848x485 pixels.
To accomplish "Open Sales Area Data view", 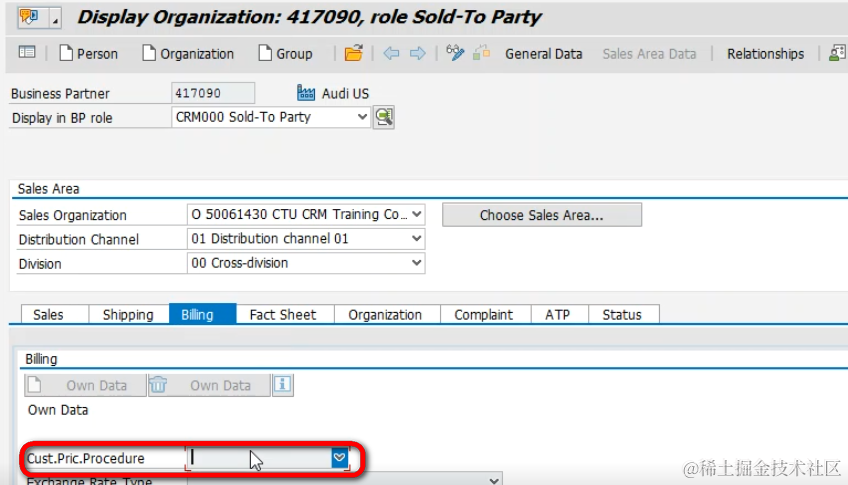I will tap(649, 54).
